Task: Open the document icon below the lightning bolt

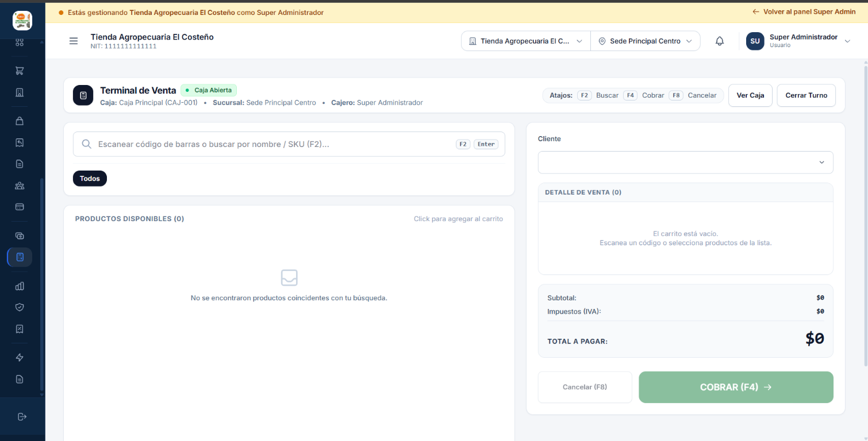Action: pos(20,379)
